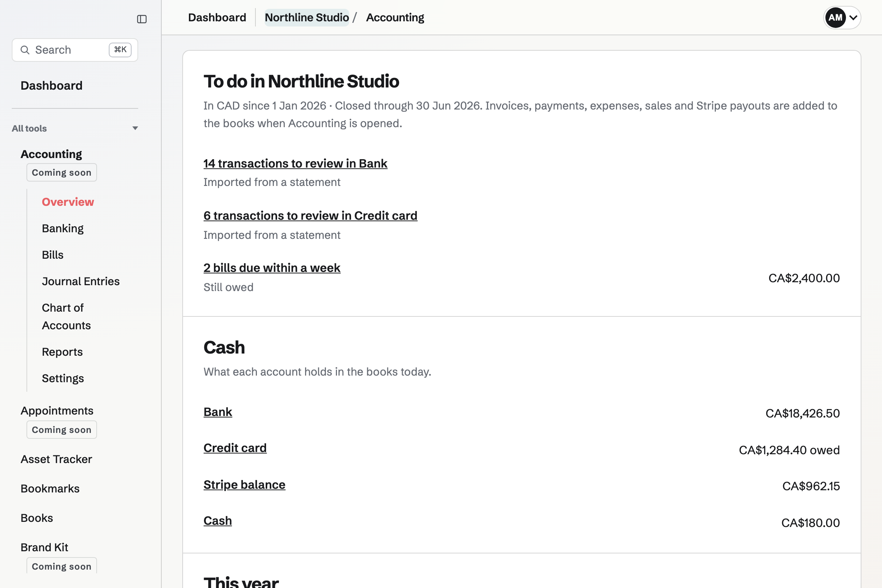Screen dimensions: 882x588
Task: Open the Cash account link
Action: 218,521
